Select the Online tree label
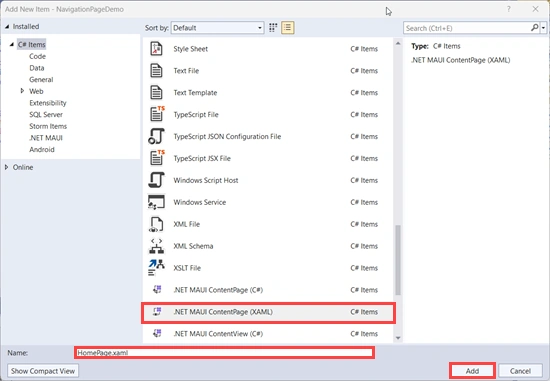Viewport: 550px width, 381px height. click(23, 167)
